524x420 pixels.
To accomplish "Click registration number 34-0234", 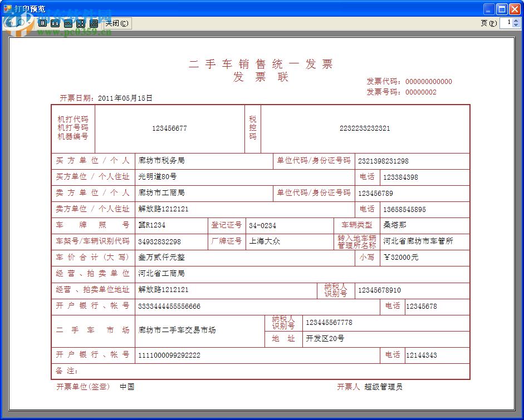I will [262, 226].
